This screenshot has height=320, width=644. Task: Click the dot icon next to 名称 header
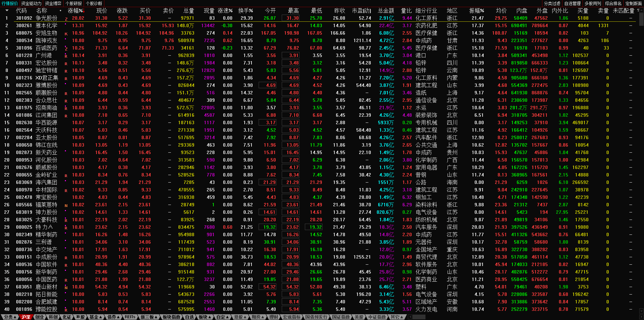point(60,11)
